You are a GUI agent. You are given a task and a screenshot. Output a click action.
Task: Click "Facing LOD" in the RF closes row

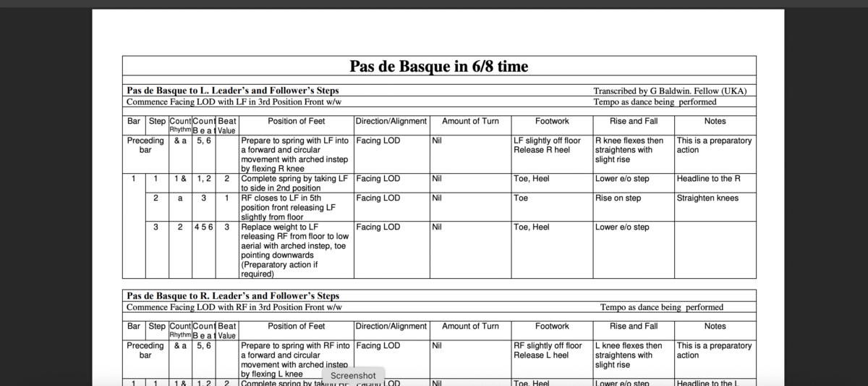click(378, 198)
